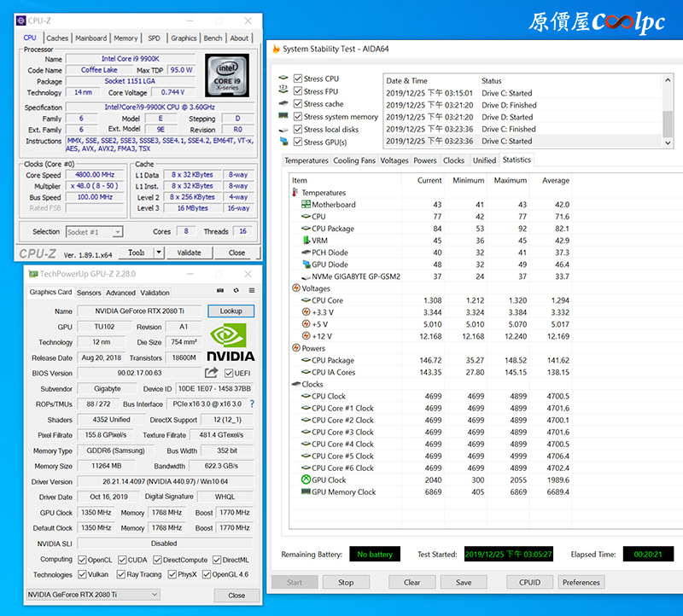Toggle OpenCL computing checkbox
This screenshot has height=616, width=683.
(82, 560)
